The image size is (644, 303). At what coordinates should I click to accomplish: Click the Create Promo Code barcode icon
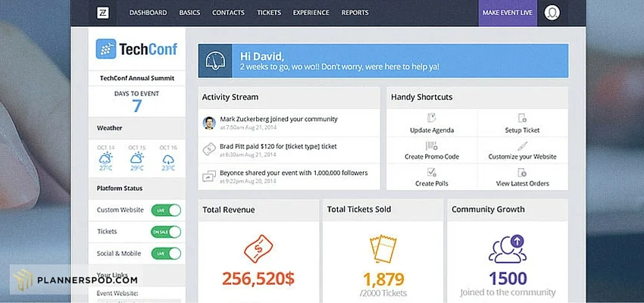[x=432, y=145]
